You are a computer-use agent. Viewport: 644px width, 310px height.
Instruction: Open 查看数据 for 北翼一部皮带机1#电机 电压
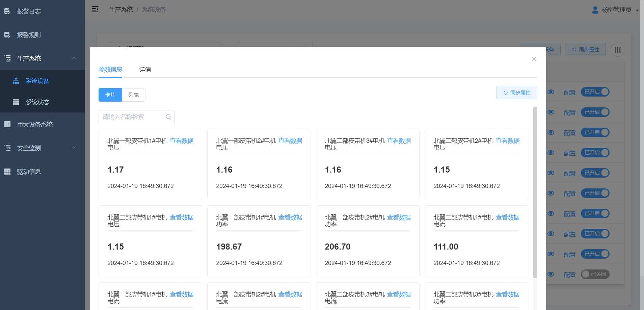[x=182, y=141]
